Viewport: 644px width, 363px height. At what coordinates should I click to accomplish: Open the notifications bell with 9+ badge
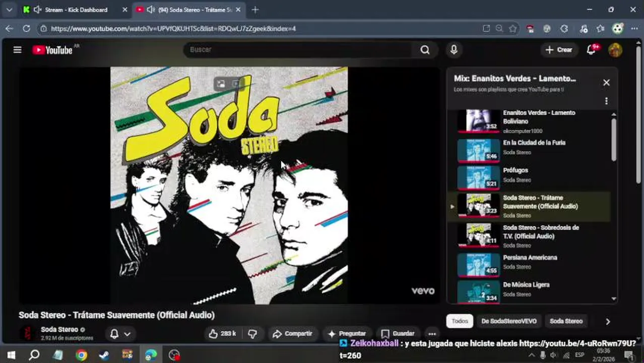point(592,49)
